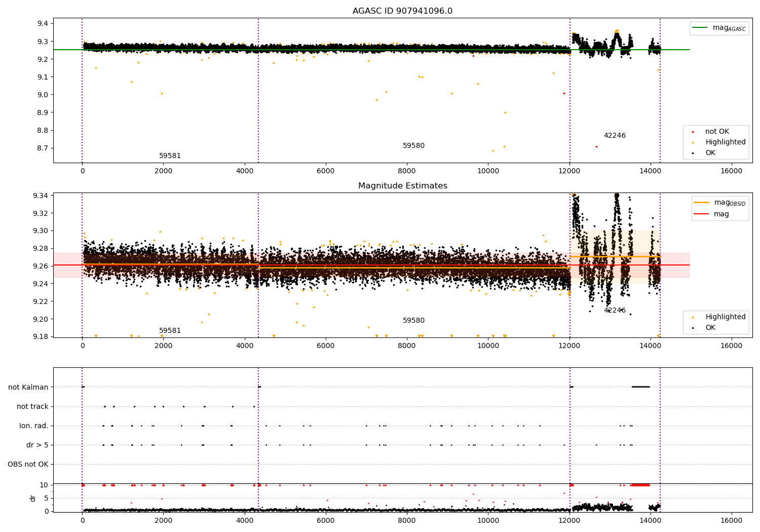Select obsid label 42246 in the AGASC ID plot
Screen dimensions: 760x532
pos(615,136)
